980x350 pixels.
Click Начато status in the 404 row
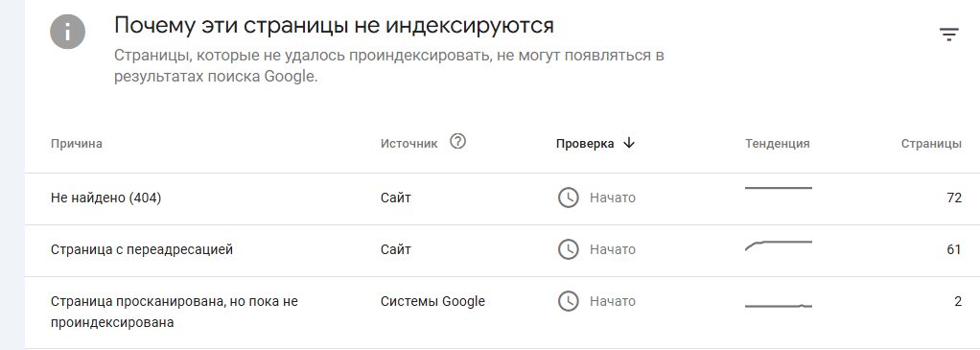tap(613, 198)
